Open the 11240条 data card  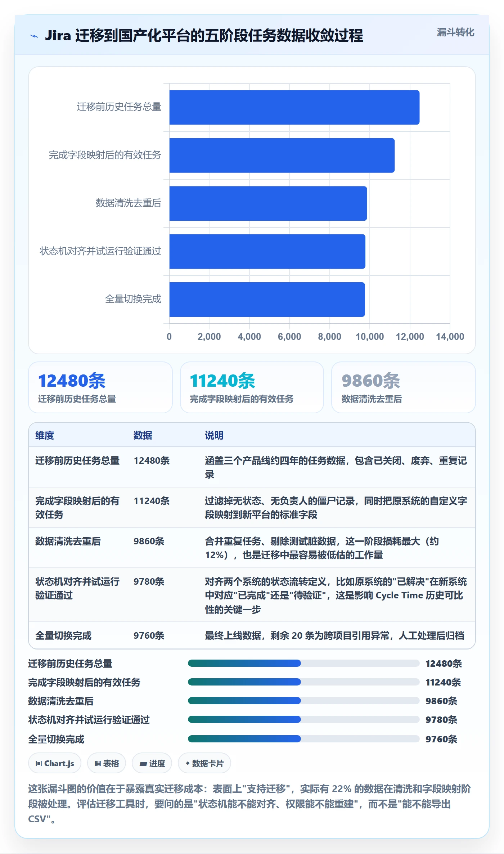[252, 387]
